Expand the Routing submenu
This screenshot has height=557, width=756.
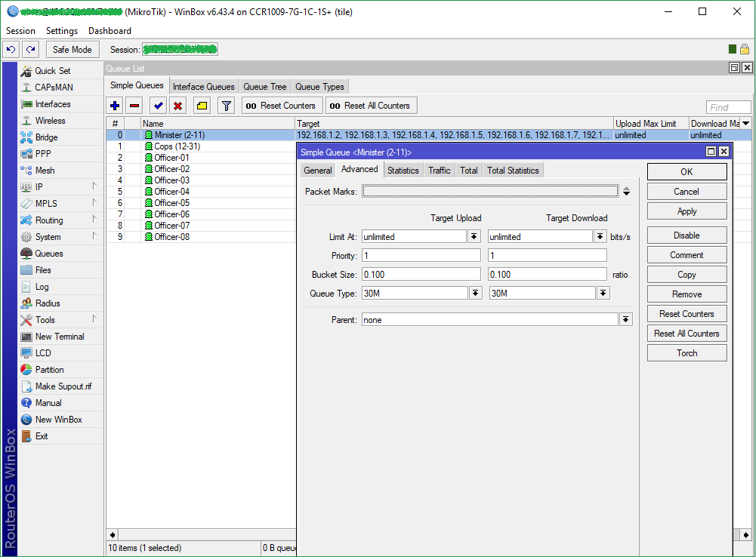[94, 219]
